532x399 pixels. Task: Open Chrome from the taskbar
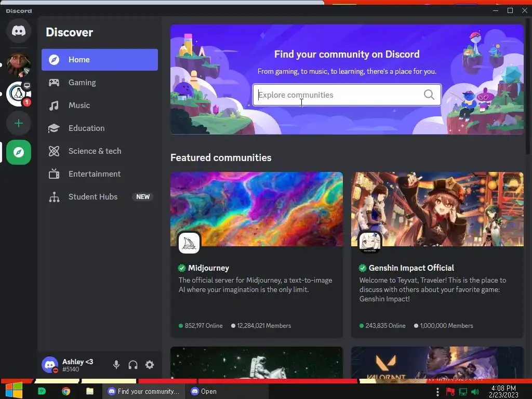click(x=66, y=391)
